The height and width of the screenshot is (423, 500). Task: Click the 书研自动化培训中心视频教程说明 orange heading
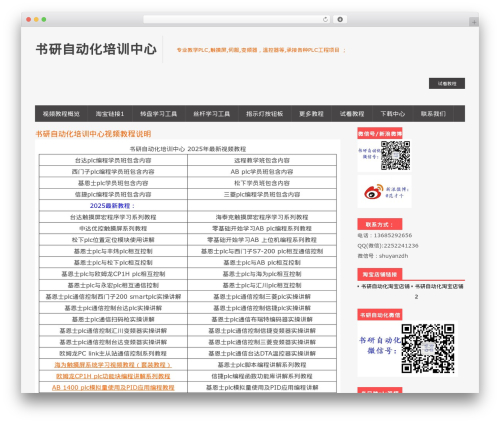click(93, 134)
